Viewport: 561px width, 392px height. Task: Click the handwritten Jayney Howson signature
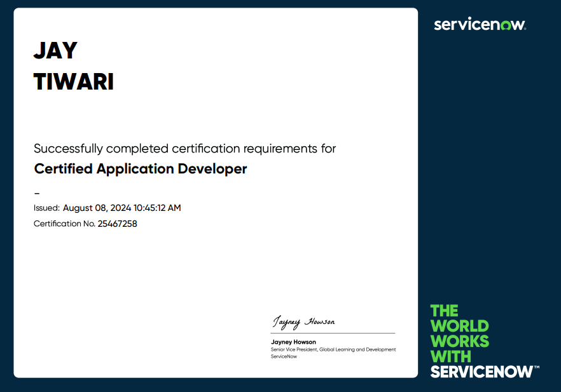coord(304,322)
